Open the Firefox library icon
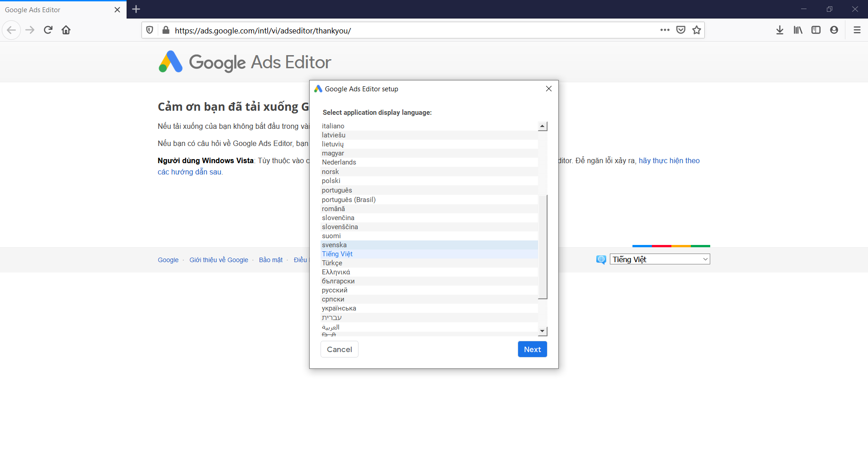The height and width of the screenshot is (461, 868). point(798,30)
